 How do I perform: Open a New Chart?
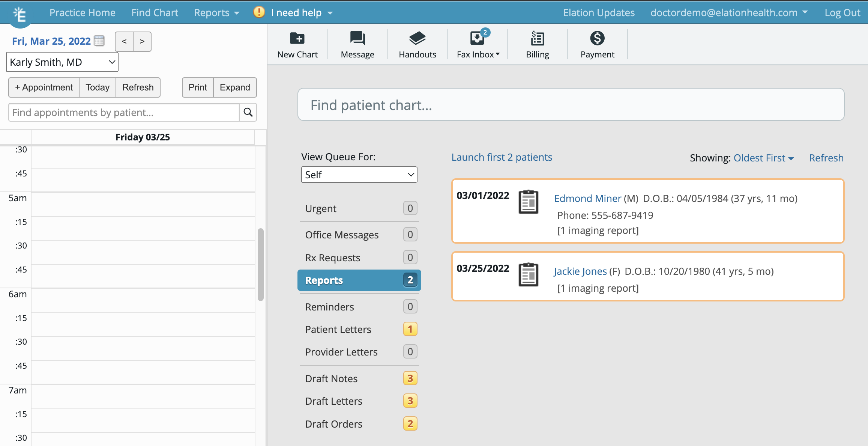(297, 44)
